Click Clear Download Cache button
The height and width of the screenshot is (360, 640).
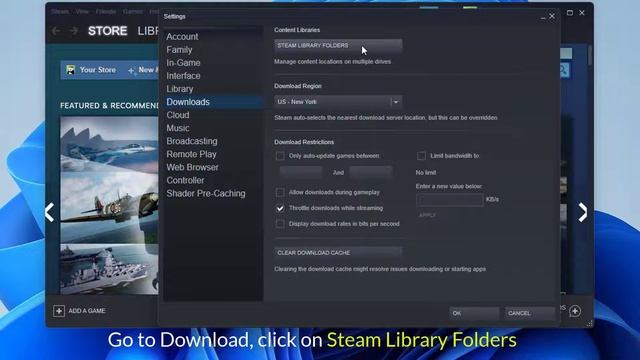coord(338,253)
